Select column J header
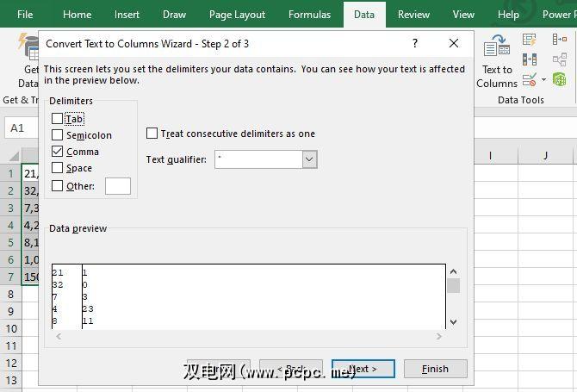Image resolution: width=577 pixels, height=392 pixels. (545, 156)
